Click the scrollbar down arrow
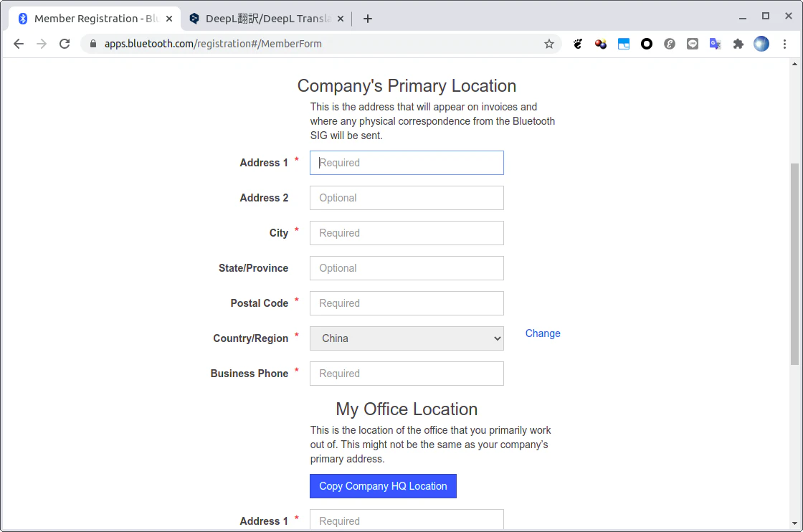The height and width of the screenshot is (532, 803). tap(794, 523)
